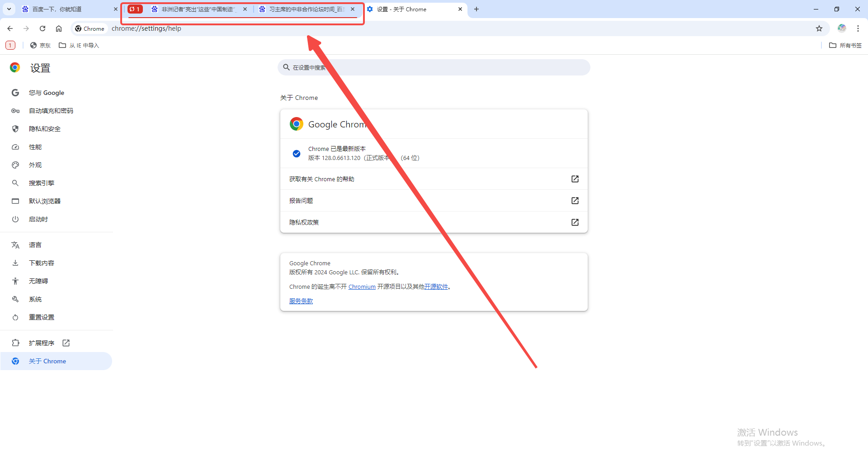Click the download arrow icon

click(15, 263)
